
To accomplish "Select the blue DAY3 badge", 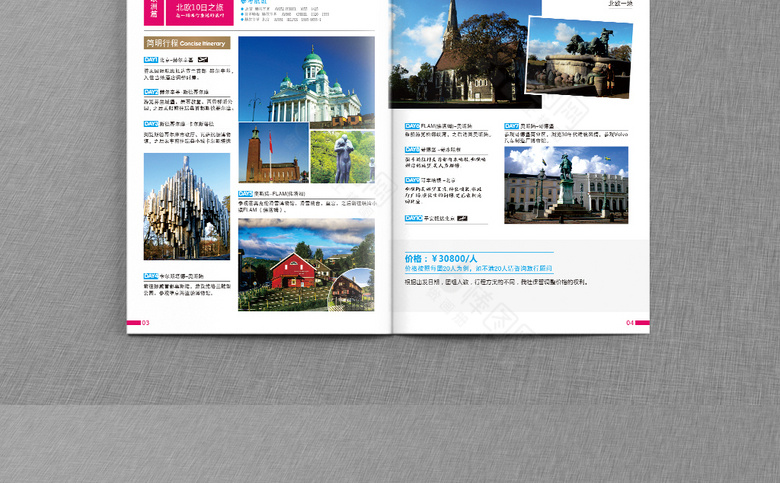I will click(x=151, y=124).
